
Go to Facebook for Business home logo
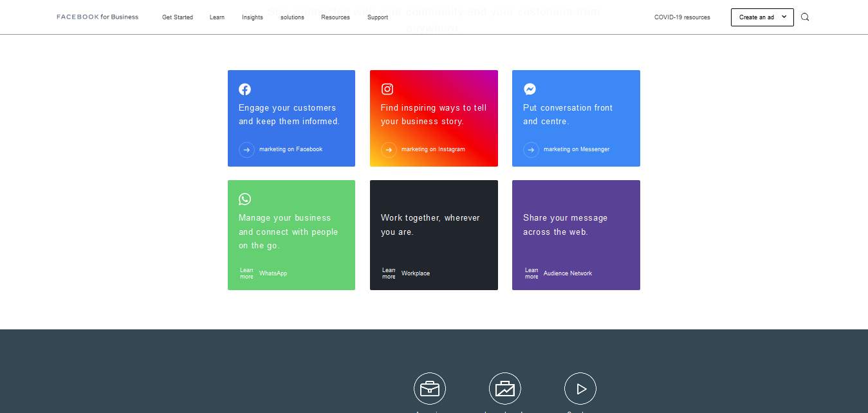(97, 17)
